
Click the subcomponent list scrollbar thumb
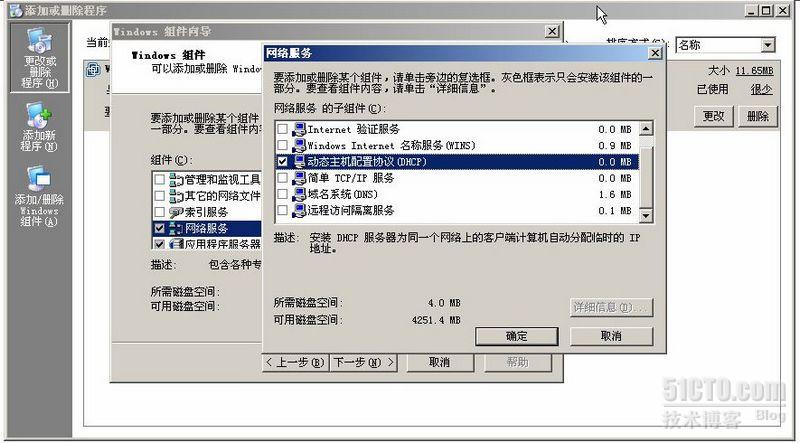[x=646, y=176]
